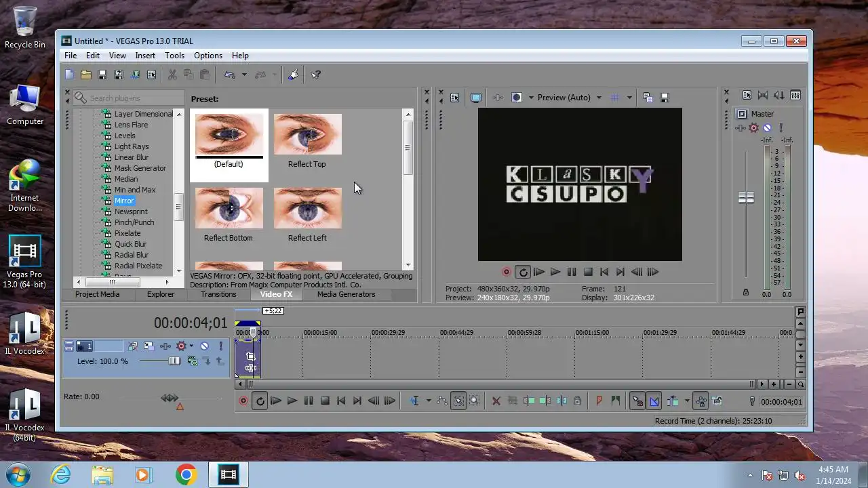Click the Dim Output speaker icon
Screen dimensions: 868x488
778,96
